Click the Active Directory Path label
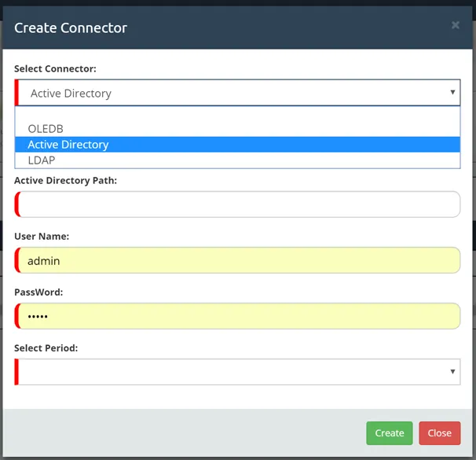Screen dimensions: 476x460 tap(65, 181)
